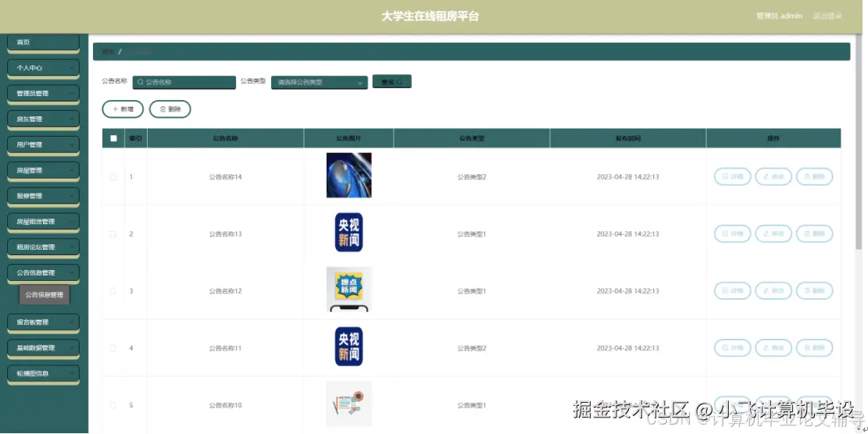Click 退出登录 to log out
This screenshot has width=868, height=434.
pyautogui.click(x=827, y=16)
